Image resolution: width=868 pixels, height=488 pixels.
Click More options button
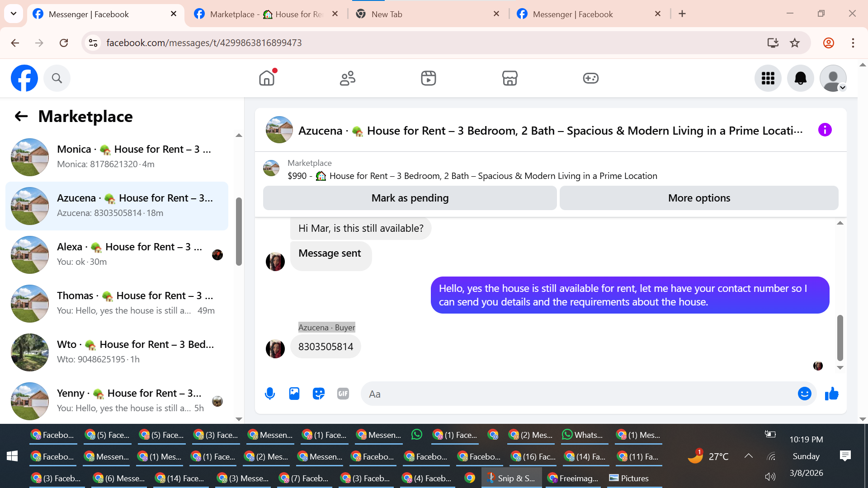[699, 198]
